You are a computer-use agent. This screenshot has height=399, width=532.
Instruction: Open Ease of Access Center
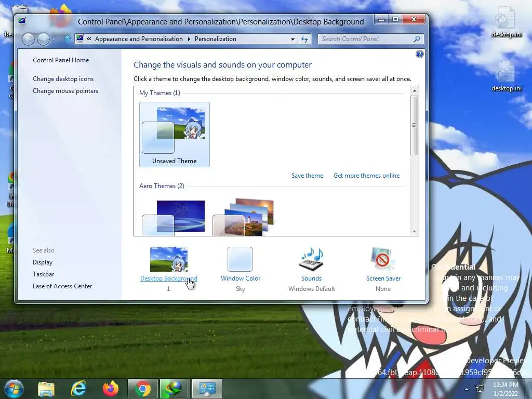pos(62,286)
